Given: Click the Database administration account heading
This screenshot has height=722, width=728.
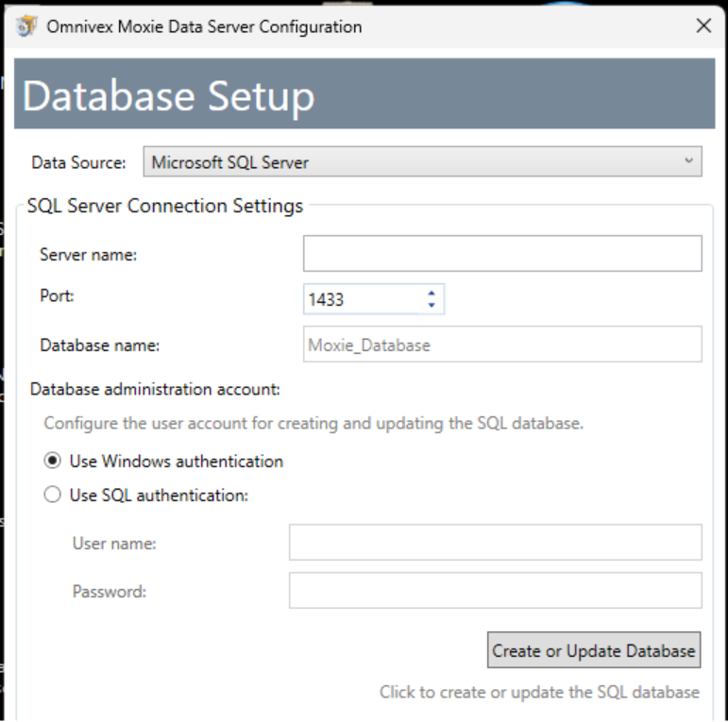Looking at the screenshot, I should tap(156, 388).
